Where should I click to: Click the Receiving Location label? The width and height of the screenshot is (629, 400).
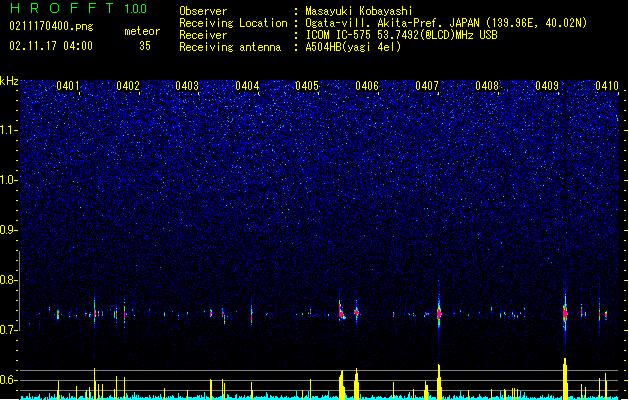tap(233, 23)
